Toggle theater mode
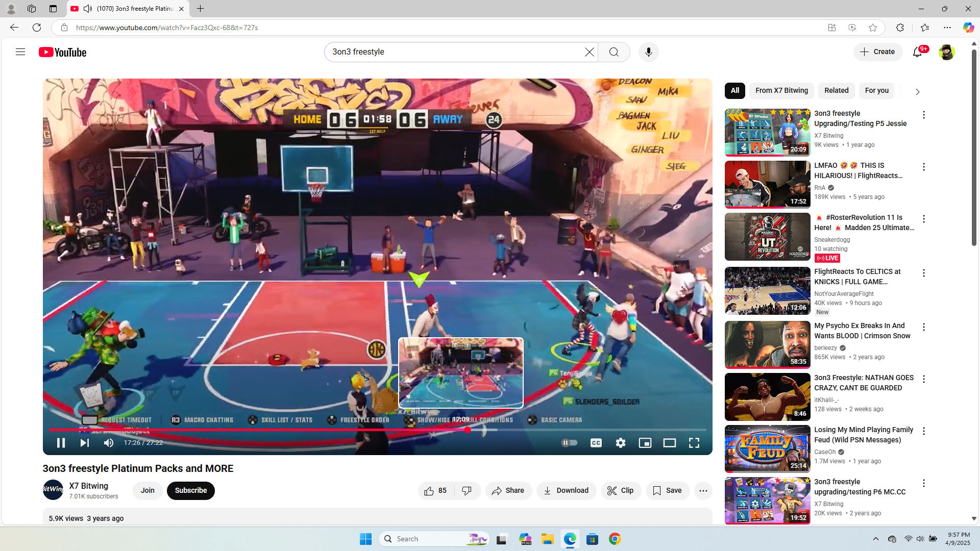Viewport: 980px width, 551px height. click(x=669, y=443)
